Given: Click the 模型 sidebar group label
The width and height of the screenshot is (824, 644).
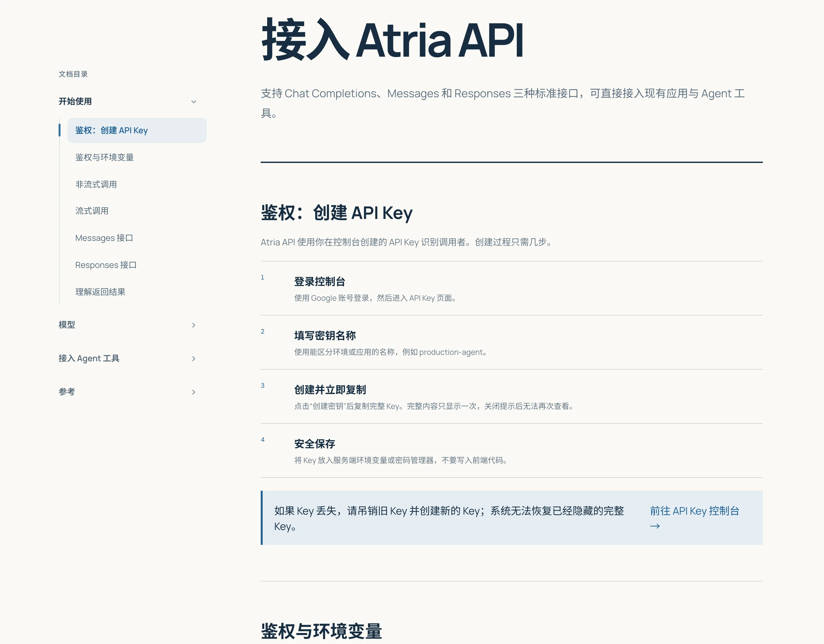Looking at the screenshot, I should 67,325.
